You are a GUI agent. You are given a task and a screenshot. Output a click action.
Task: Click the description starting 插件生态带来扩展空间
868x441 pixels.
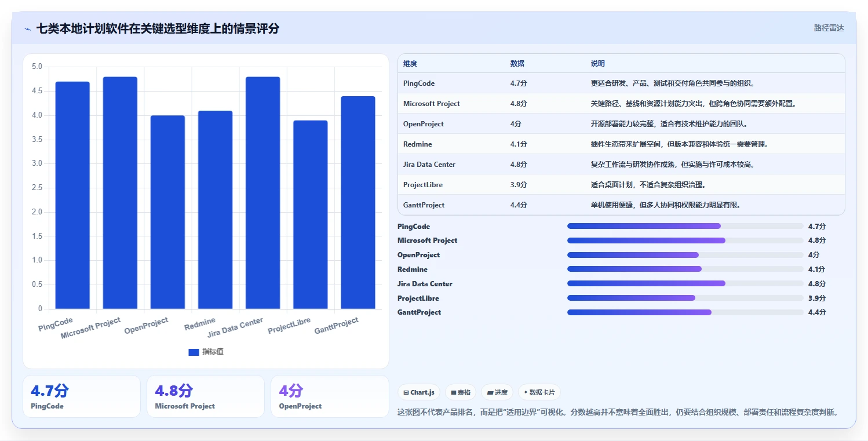coord(680,144)
